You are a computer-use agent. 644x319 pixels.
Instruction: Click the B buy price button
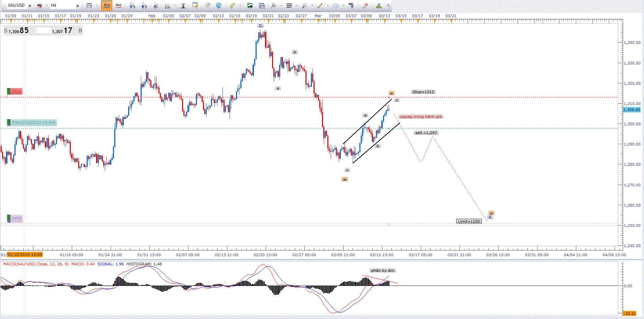click(80, 31)
